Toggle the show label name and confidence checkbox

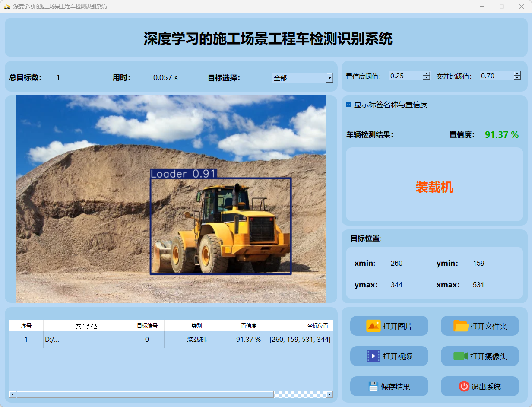349,105
